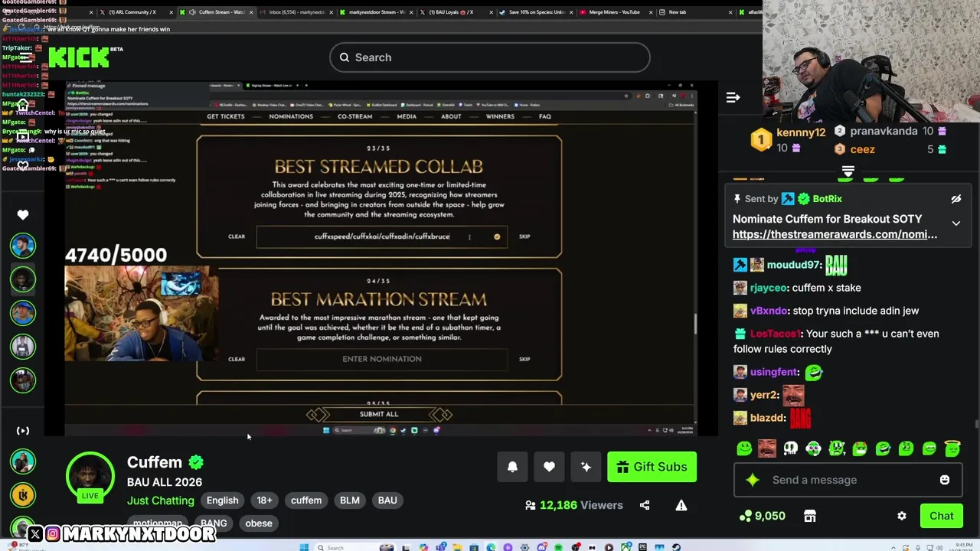Open first followed channel avatar under the heart
The width and height of the screenshot is (980, 551).
[23, 246]
